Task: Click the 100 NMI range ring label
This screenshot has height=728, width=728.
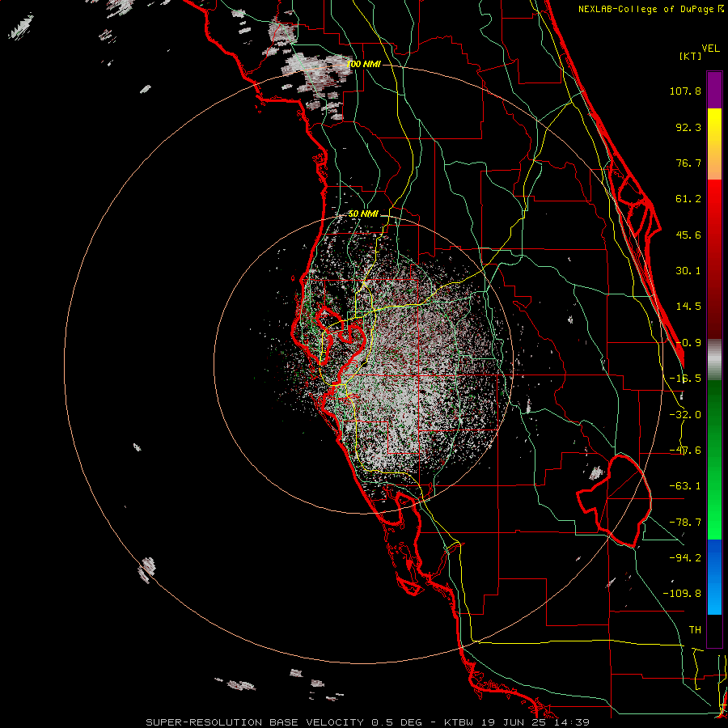Action: coord(363,64)
